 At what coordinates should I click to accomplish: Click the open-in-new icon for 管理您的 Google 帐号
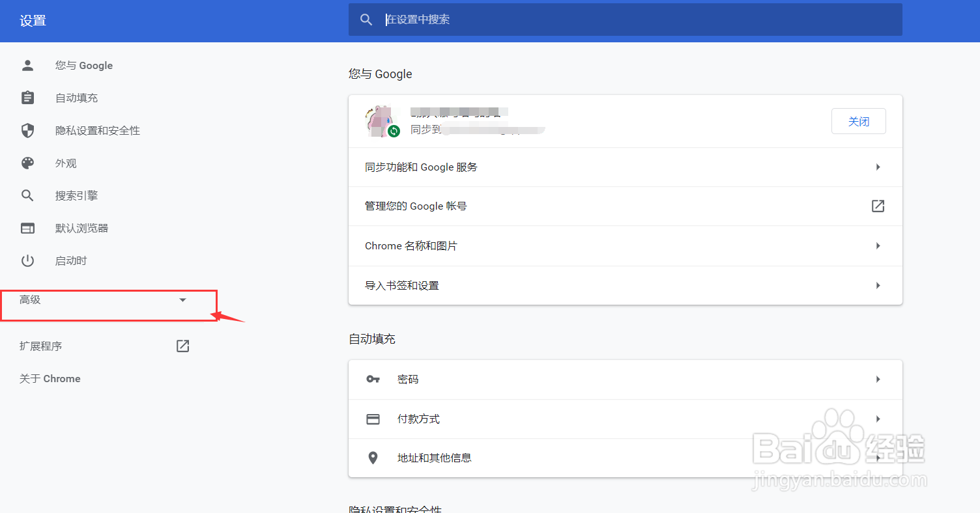click(x=878, y=206)
